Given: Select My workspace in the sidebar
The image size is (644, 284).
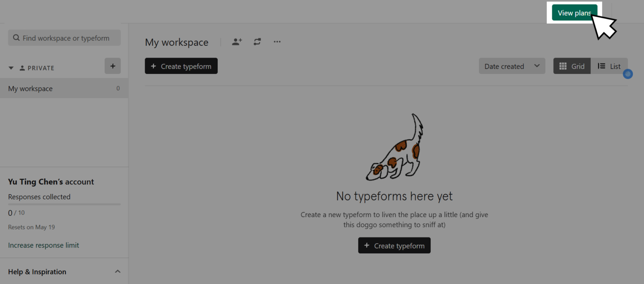Looking at the screenshot, I should pyautogui.click(x=31, y=89).
